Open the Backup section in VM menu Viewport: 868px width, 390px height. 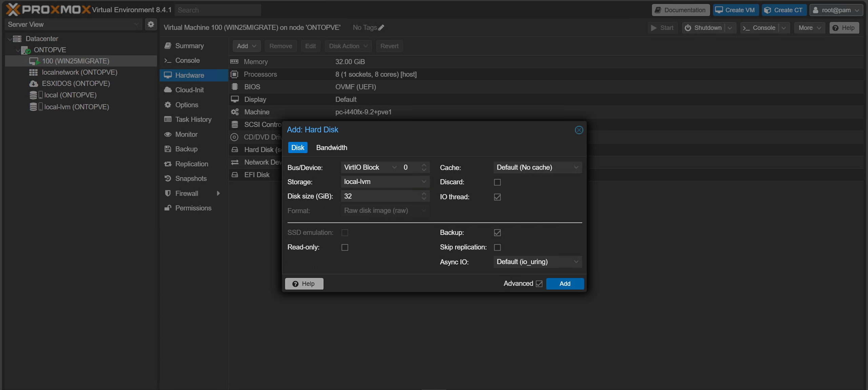194,149
